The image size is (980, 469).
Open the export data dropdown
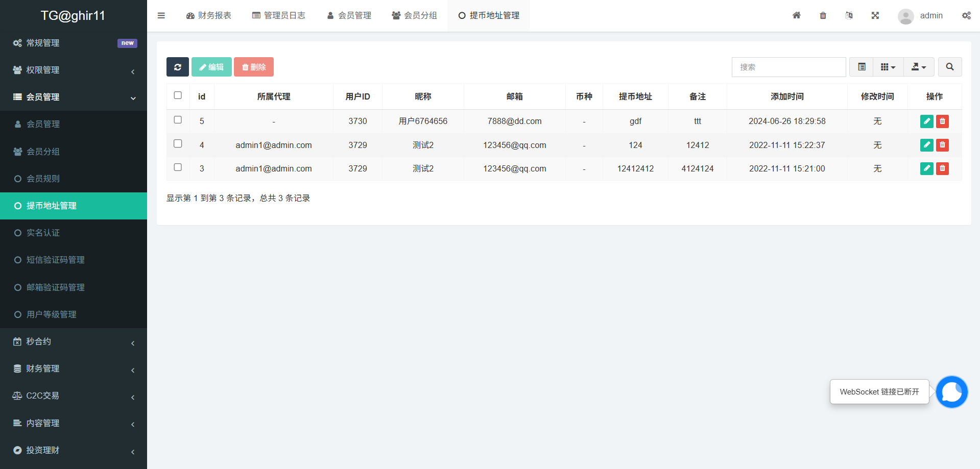pos(918,67)
